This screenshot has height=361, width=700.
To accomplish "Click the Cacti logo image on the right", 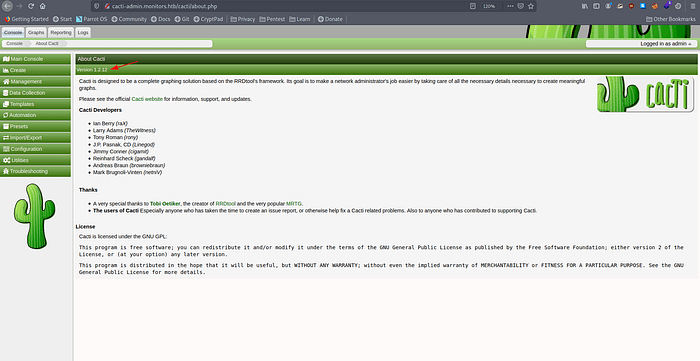I will pos(646,94).
